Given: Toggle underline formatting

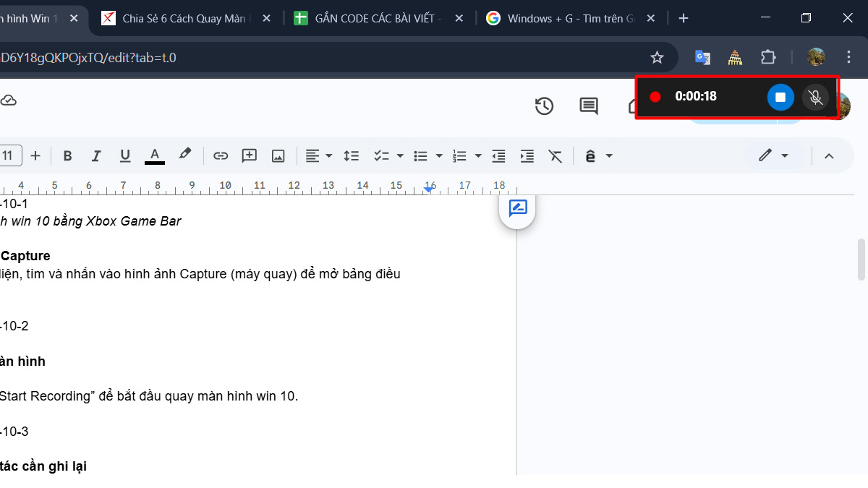Looking at the screenshot, I should tap(124, 155).
